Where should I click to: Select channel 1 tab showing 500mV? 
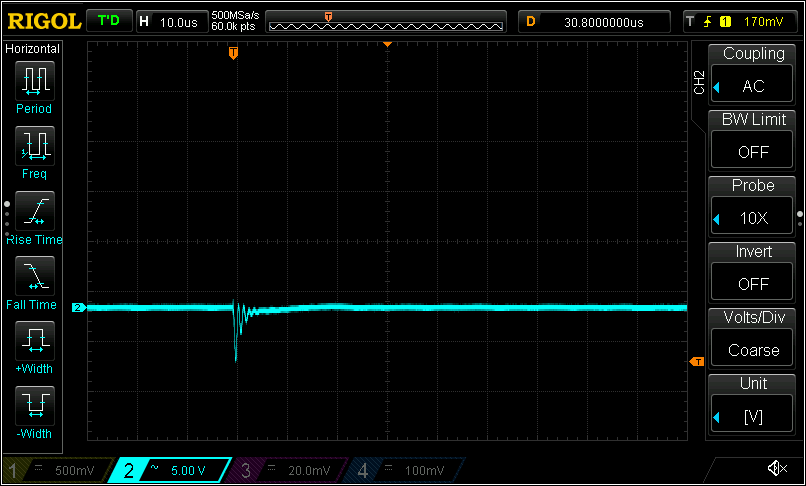(x=57, y=470)
